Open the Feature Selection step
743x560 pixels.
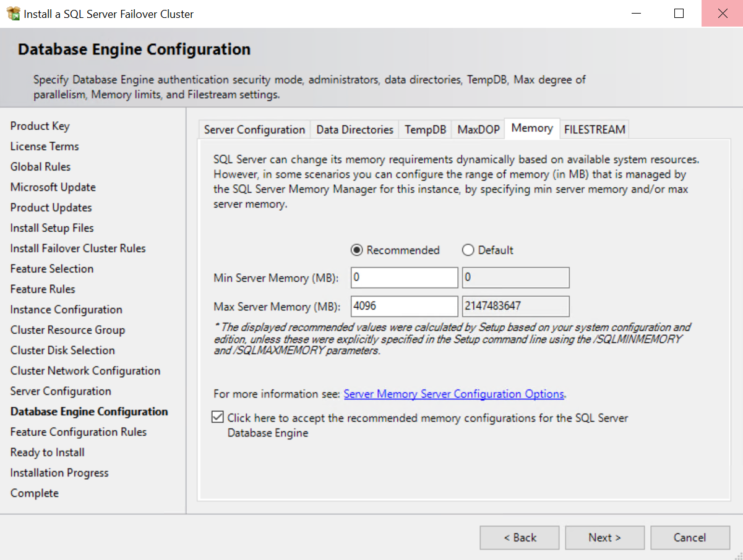pyautogui.click(x=51, y=268)
